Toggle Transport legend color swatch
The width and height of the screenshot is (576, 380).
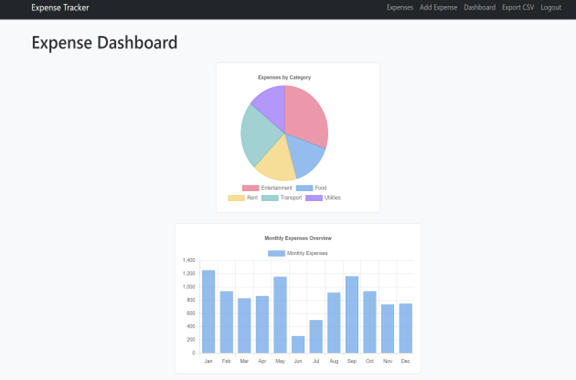point(270,198)
